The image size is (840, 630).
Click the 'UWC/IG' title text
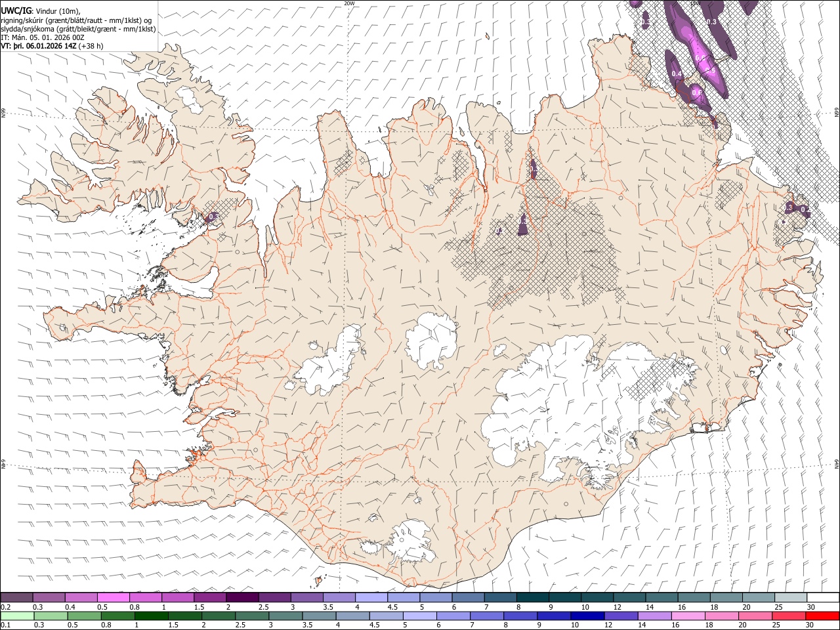click(16, 10)
